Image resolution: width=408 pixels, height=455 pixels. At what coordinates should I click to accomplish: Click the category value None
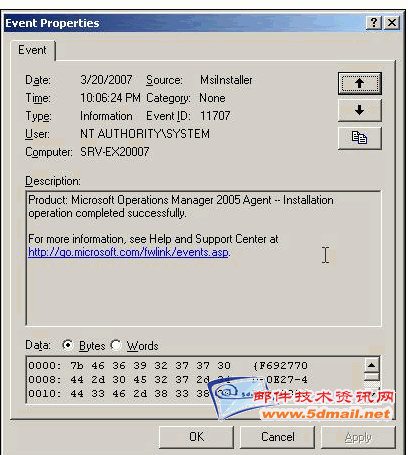pyautogui.click(x=212, y=98)
